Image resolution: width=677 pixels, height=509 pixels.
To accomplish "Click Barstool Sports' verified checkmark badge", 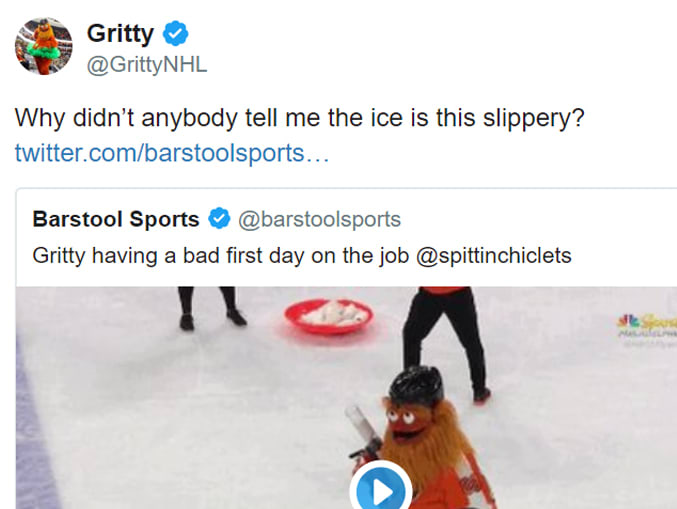I will [219, 218].
